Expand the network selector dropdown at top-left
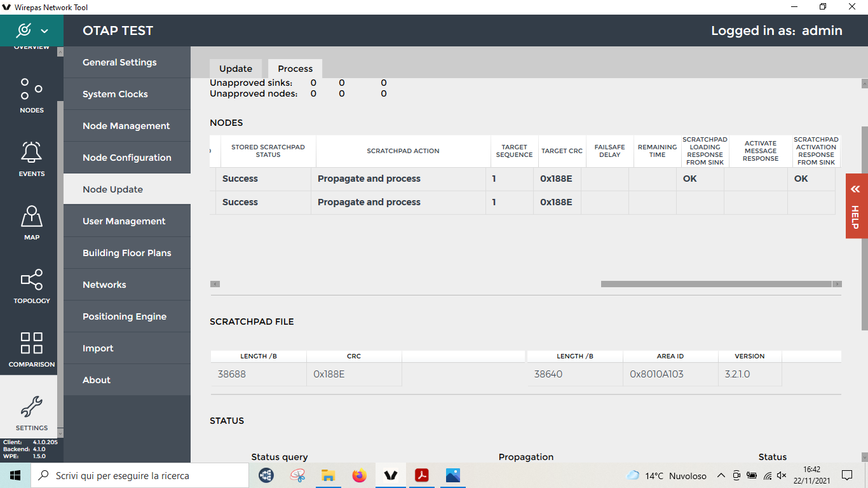This screenshot has width=868, height=488. 44,30
